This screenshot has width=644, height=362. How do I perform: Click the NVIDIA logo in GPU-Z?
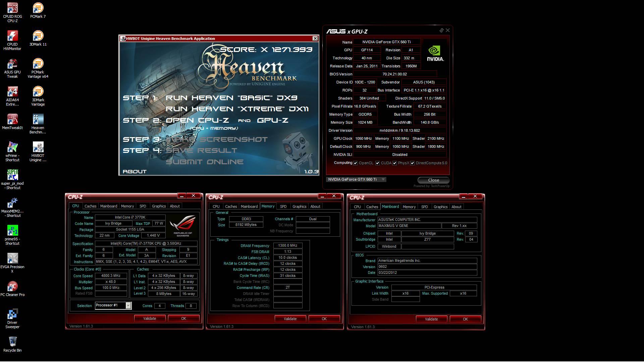pyautogui.click(x=435, y=54)
